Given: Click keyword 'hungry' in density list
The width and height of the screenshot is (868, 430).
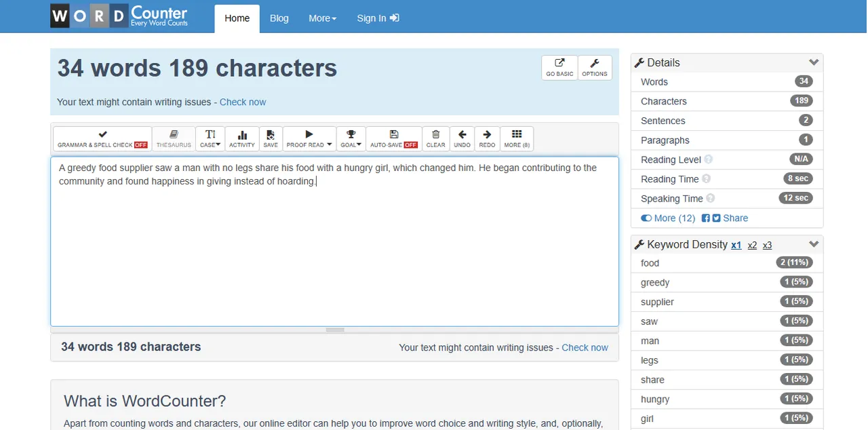Looking at the screenshot, I should 727,399.
